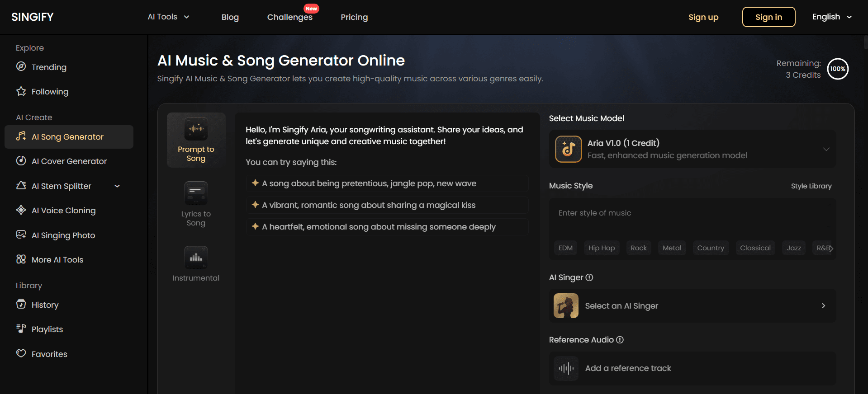Click the Sign in button
This screenshot has width=868, height=394.
pos(768,17)
